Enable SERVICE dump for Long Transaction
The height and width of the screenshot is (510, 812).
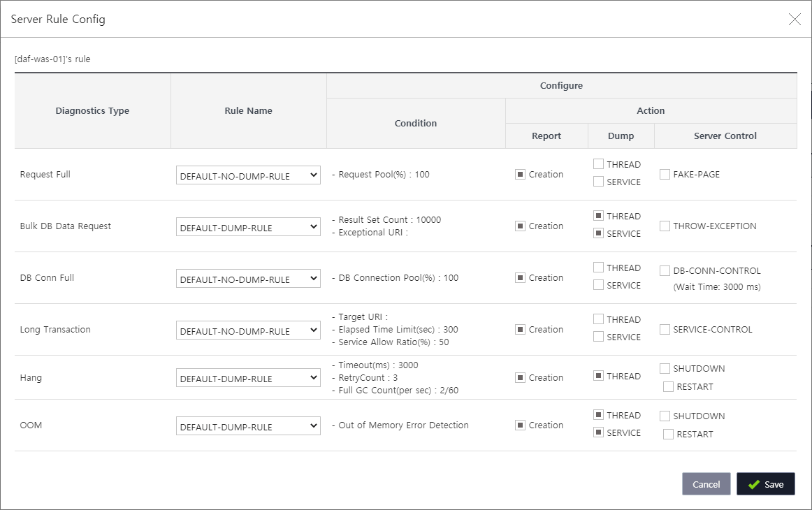598,337
